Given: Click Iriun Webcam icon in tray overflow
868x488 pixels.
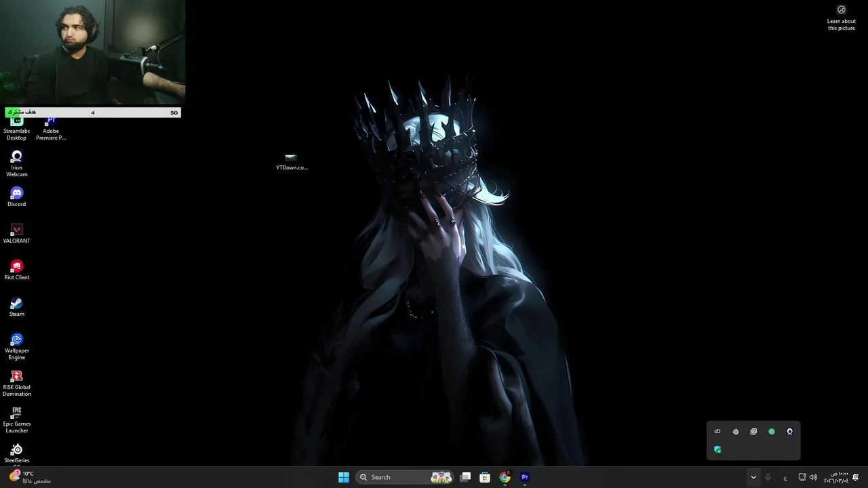Looking at the screenshot, I should click(x=789, y=432).
